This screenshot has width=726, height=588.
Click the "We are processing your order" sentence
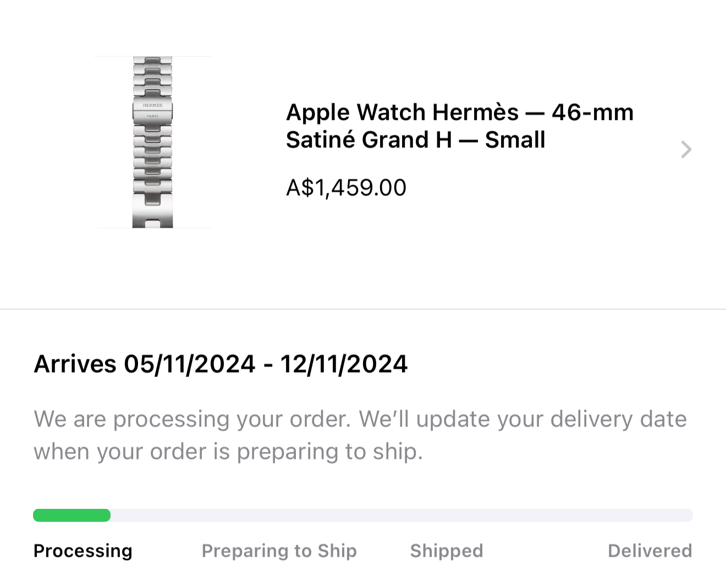pyautogui.click(x=192, y=419)
